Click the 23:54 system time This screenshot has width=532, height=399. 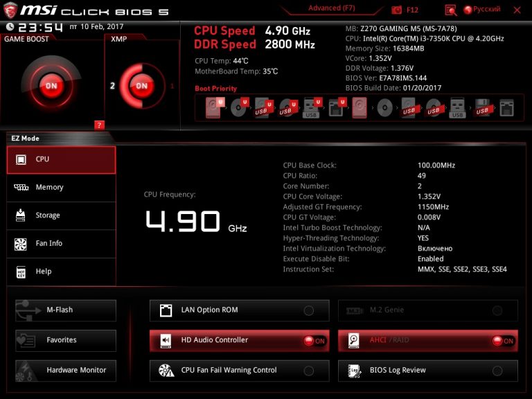point(40,27)
